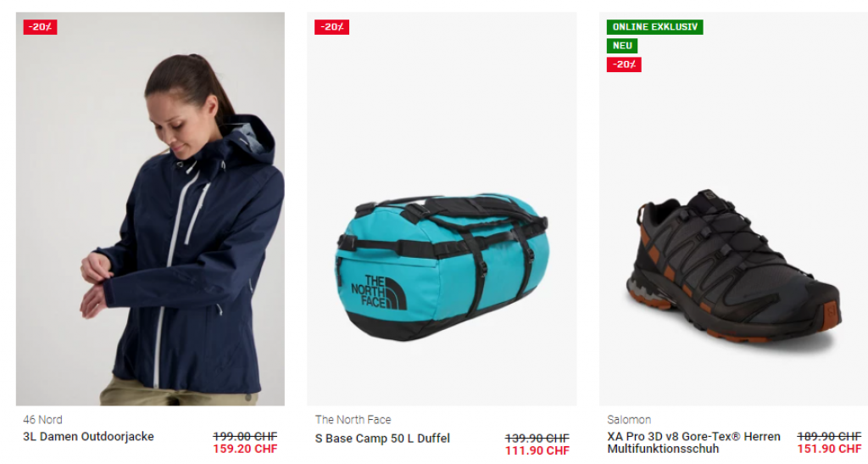Click the ONLINE EXKLUSIV badge
Screen dimensions: 868x464
coord(655,27)
